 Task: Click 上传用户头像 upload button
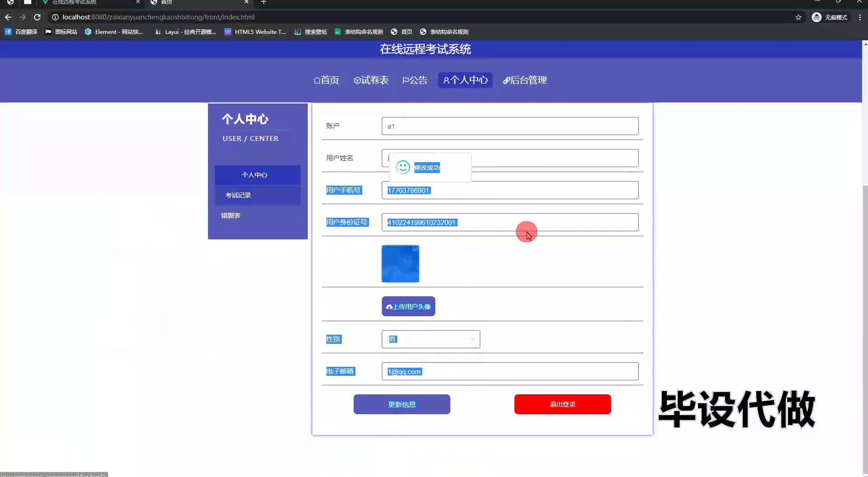pos(408,306)
